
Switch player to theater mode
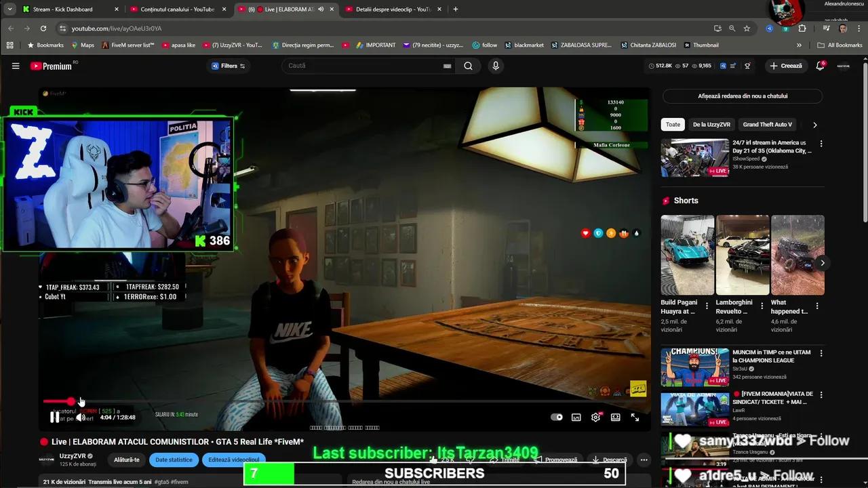tap(616, 418)
